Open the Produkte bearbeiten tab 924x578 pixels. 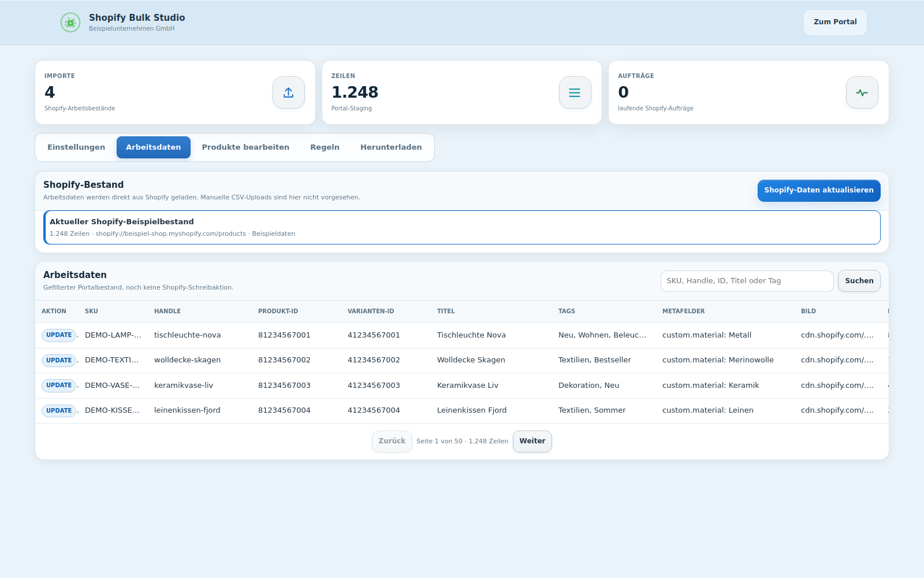coord(245,147)
